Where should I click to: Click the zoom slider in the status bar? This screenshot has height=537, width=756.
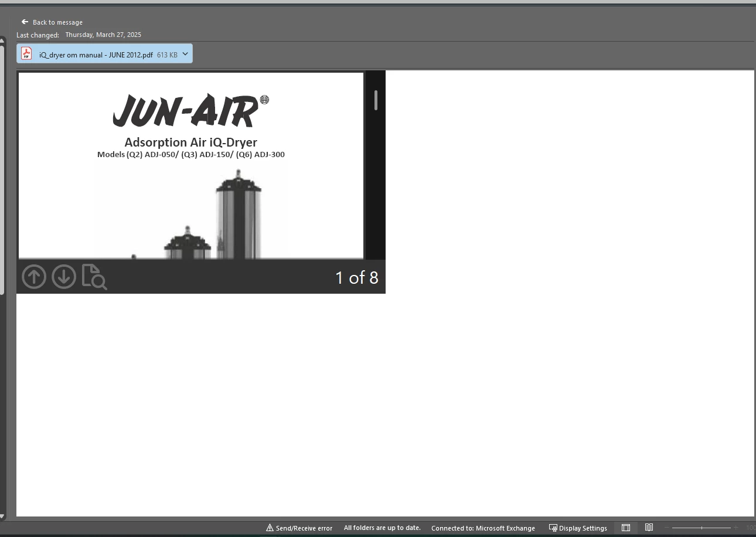click(701, 528)
